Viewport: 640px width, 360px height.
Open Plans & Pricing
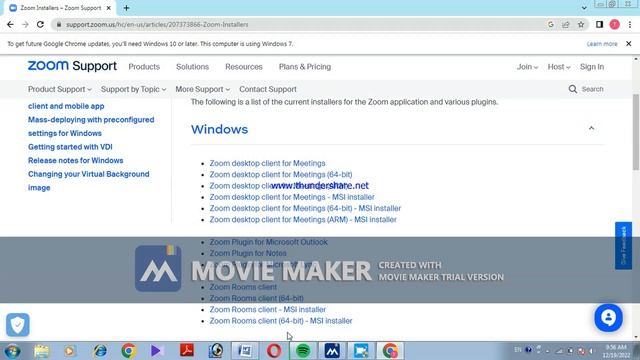(305, 67)
